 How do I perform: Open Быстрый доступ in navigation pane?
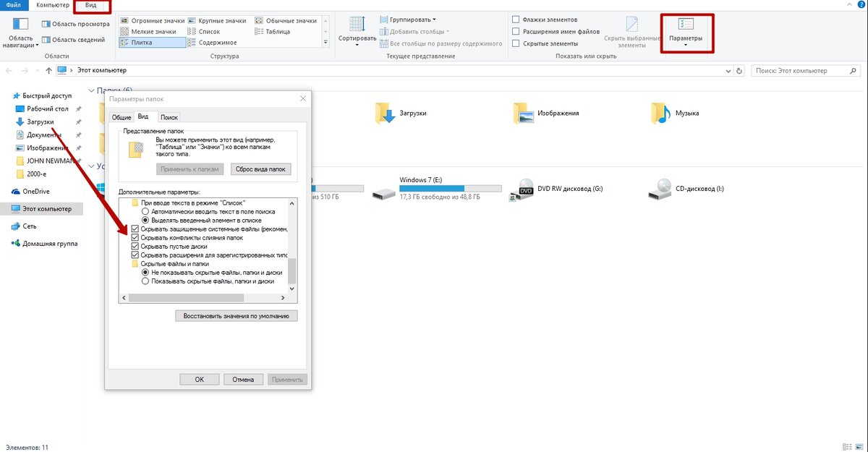(x=41, y=95)
